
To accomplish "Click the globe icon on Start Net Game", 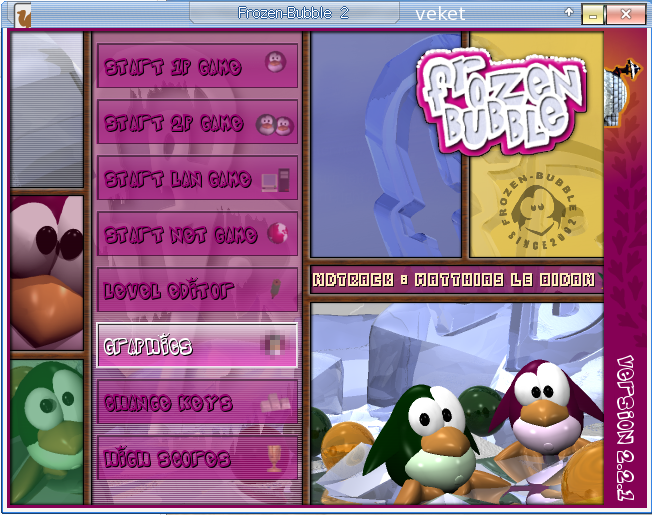I will point(277,233).
